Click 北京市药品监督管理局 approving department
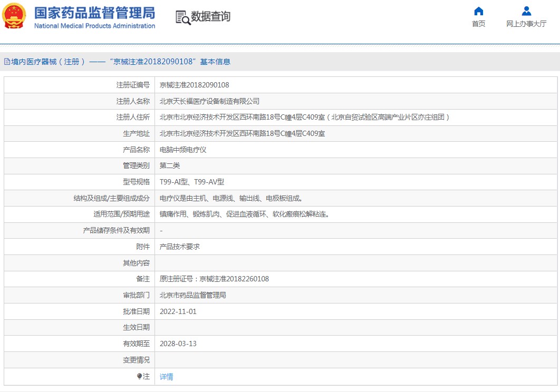This screenshot has width=560, height=392. 193,295
